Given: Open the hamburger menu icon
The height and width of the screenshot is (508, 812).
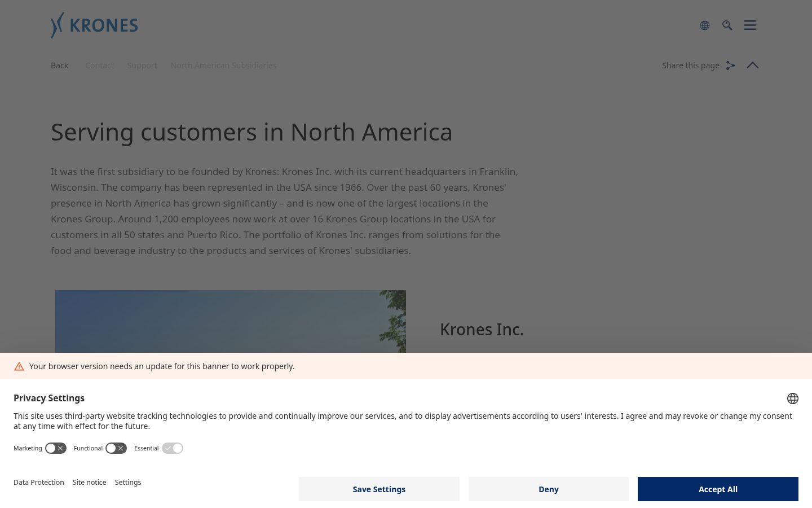Looking at the screenshot, I should 750,25.
